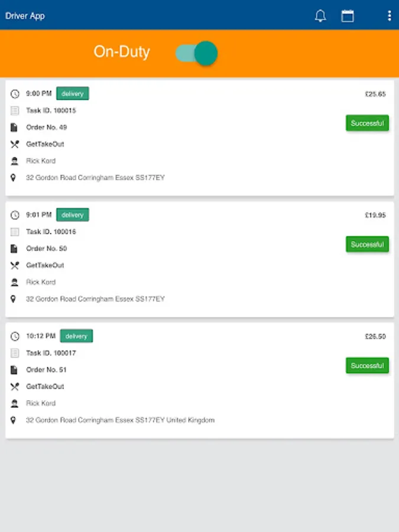Select the delivery tag on 10:12 PM task
Screen dimensions: 399x532
(x=76, y=336)
